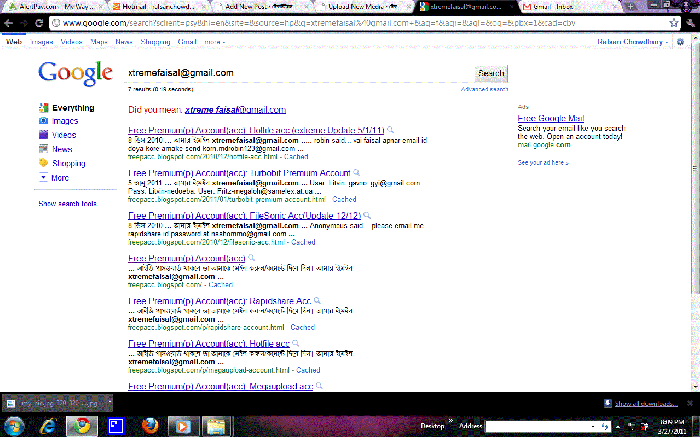Screen dimensions: 700x437
Task: Open Maps in the top navigation bar
Action: [x=99, y=42]
